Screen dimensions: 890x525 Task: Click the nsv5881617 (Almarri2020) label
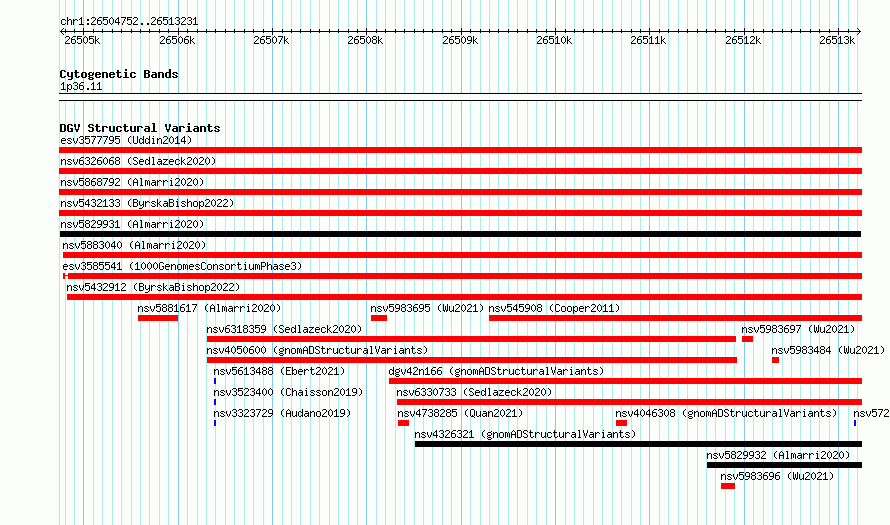click(209, 308)
